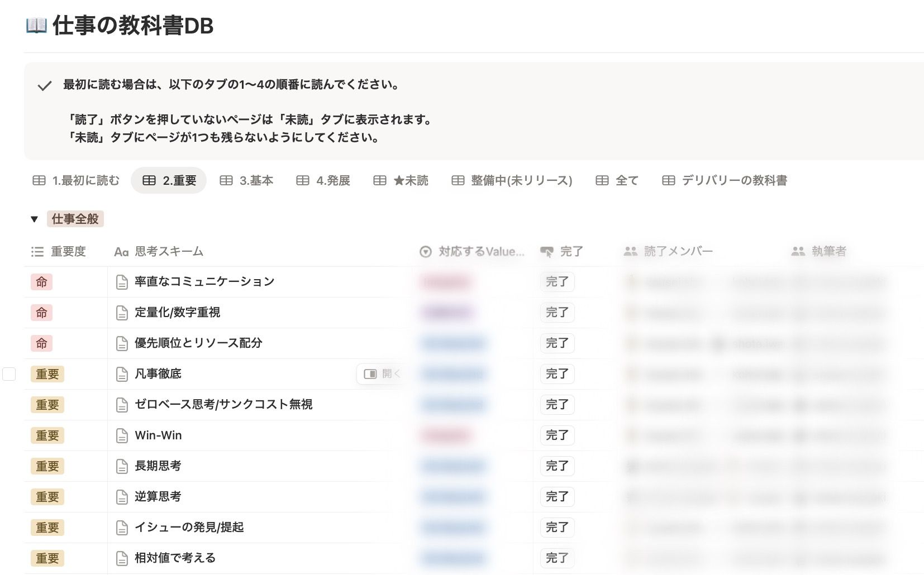Tick the row checkbox beside 凡事徹底
This screenshot has height=575, width=924.
pos(9,374)
